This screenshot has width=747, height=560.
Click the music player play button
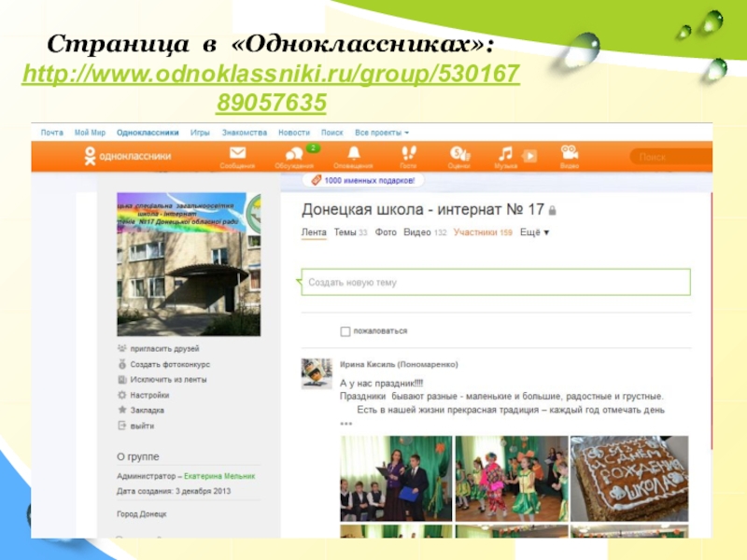click(529, 156)
